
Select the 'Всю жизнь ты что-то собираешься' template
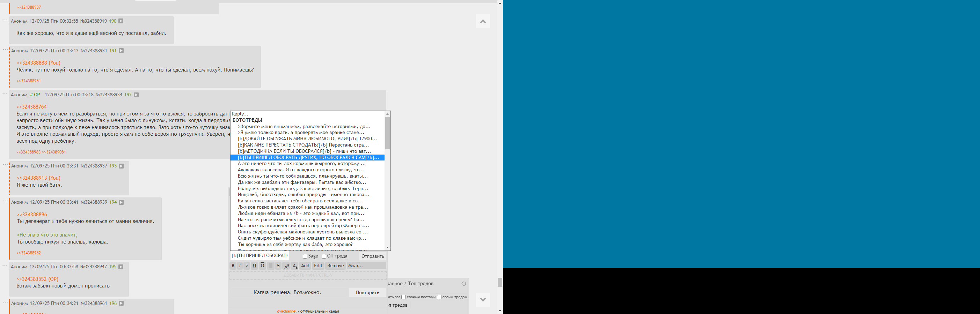(307, 176)
